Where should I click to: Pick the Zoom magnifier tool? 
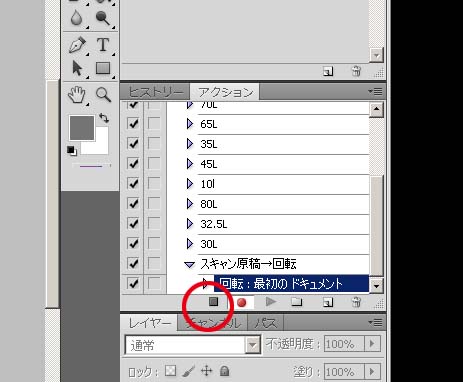[103, 95]
